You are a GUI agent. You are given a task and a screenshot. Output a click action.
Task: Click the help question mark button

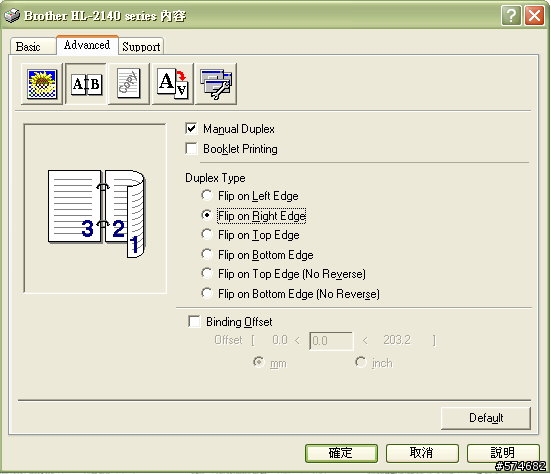pos(511,15)
